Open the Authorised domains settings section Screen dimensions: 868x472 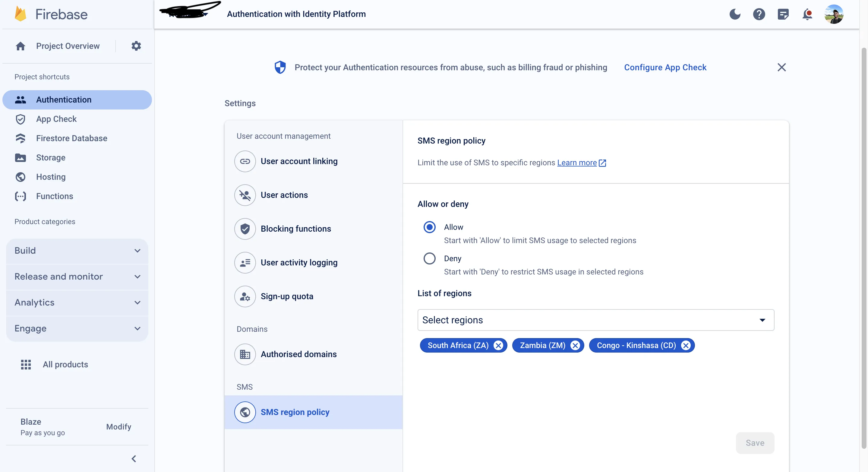tap(298, 354)
